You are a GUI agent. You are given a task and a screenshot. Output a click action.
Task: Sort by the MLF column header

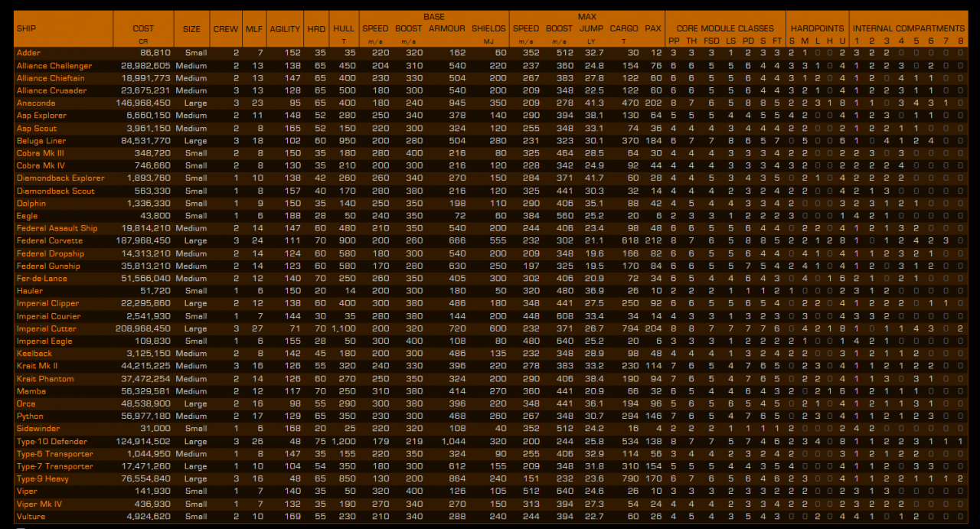point(253,28)
